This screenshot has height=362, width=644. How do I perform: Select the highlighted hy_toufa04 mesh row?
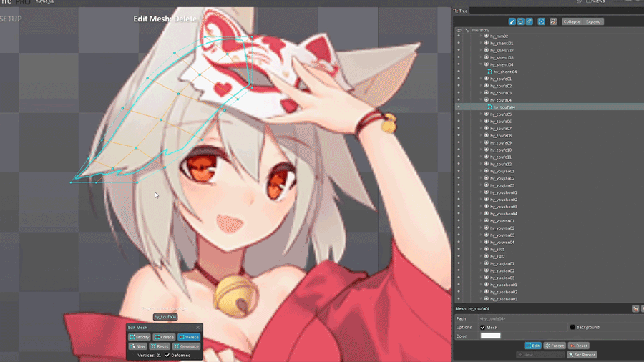point(548,107)
